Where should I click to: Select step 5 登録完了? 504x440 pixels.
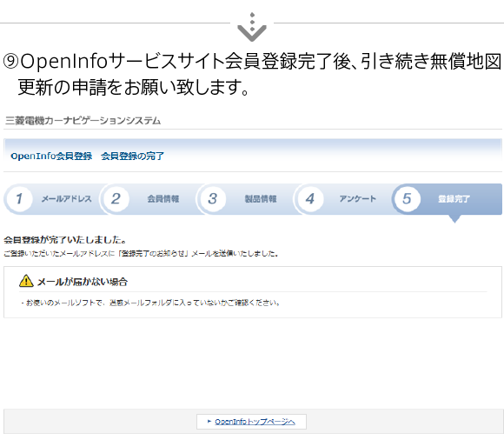point(447,199)
